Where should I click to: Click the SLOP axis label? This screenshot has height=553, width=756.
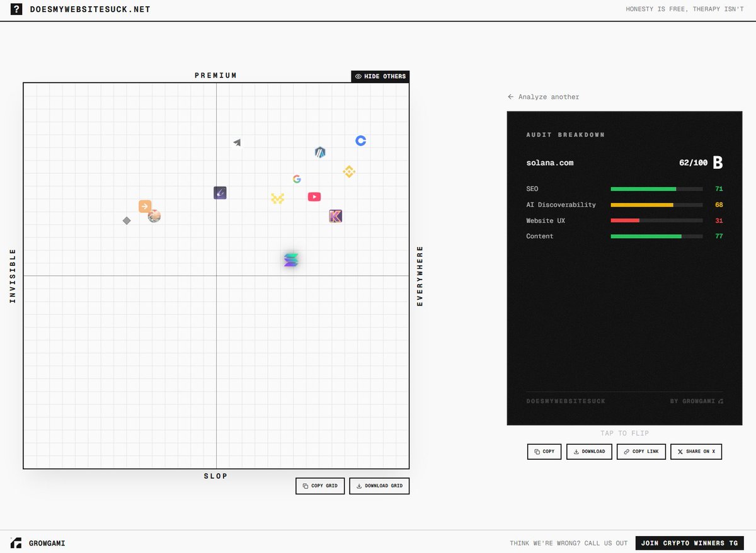215,476
